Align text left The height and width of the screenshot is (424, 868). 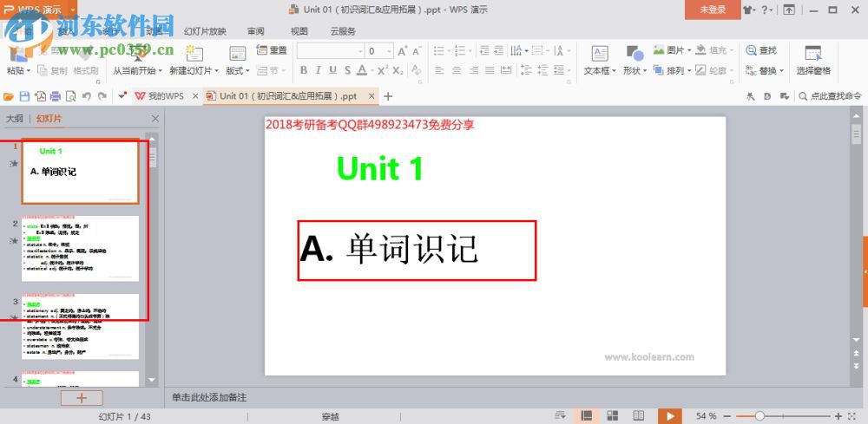coord(439,70)
